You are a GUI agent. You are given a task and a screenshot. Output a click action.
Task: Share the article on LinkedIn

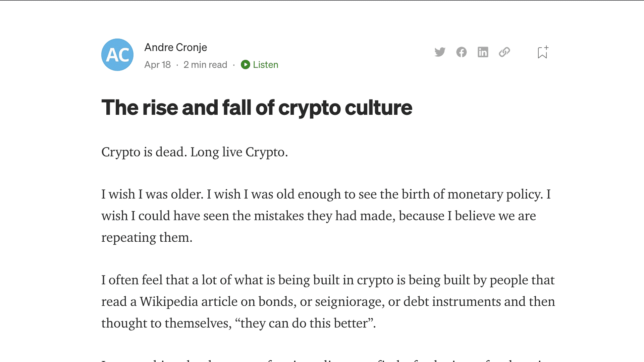point(483,52)
